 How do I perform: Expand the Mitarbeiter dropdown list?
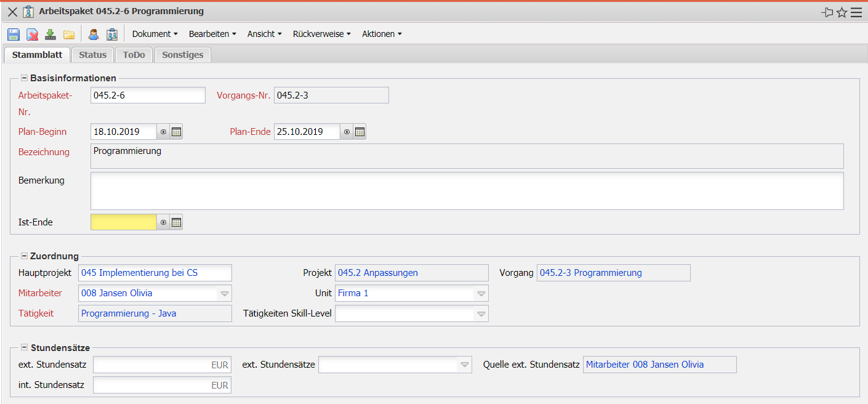pos(225,294)
